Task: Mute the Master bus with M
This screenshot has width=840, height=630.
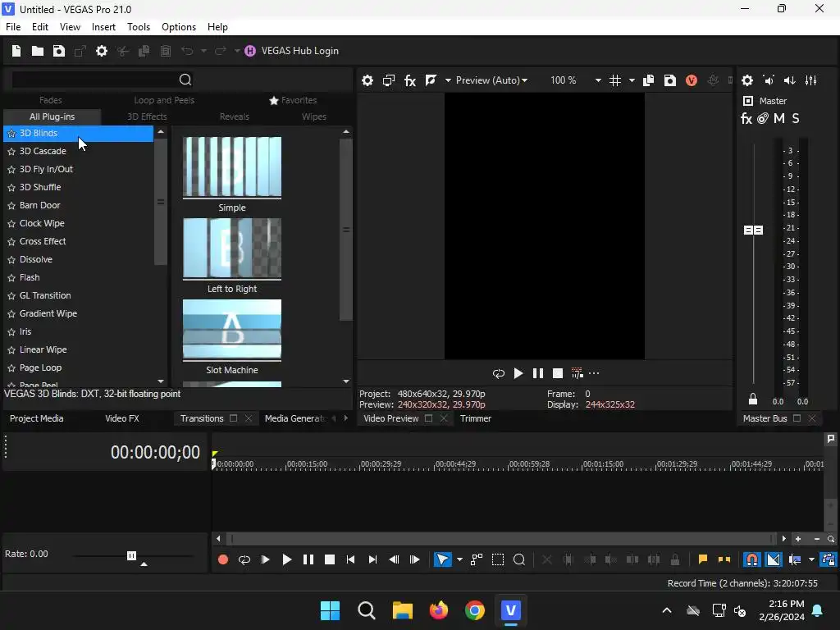Action: [779, 118]
